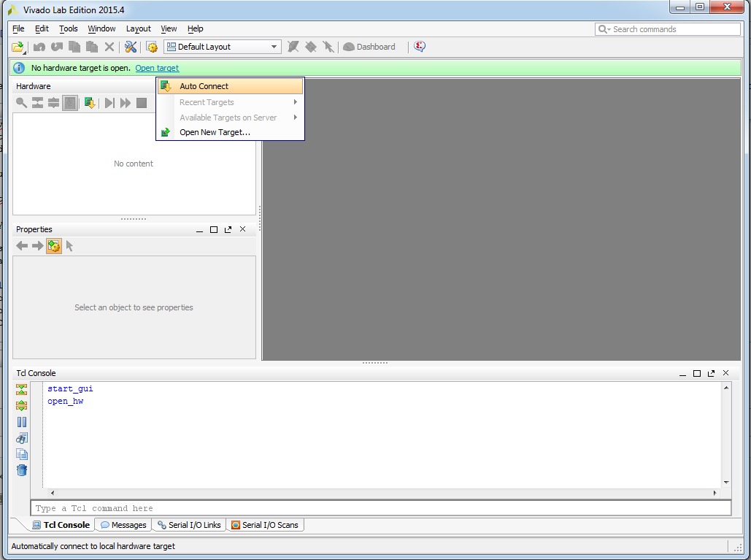Open the Tools menu
The image size is (751, 560).
(69, 28)
